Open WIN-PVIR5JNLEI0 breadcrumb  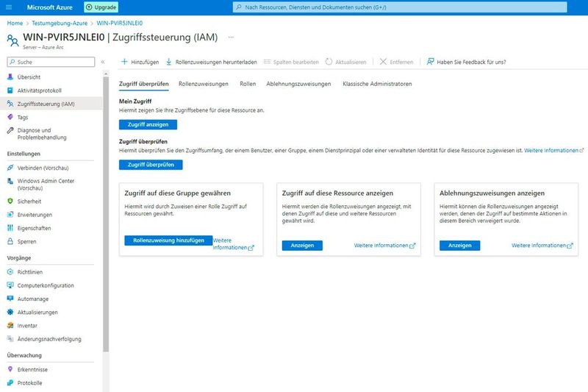coord(120,24)
